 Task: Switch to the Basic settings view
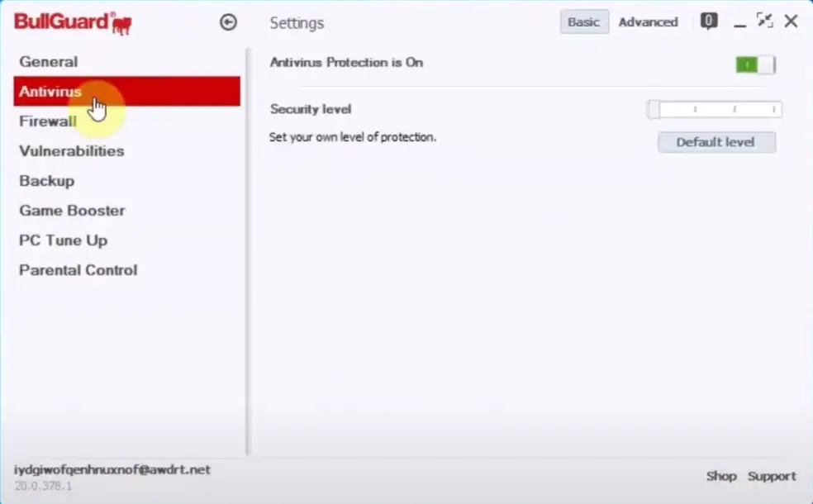pos(583,22)
